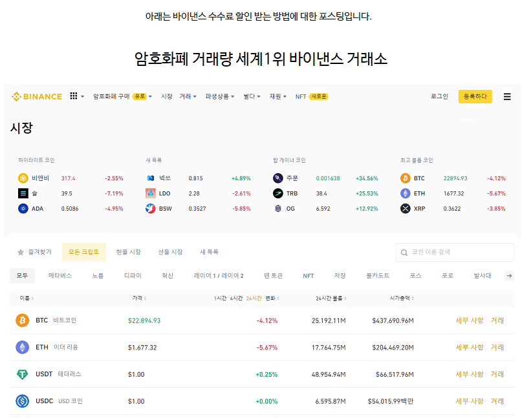Screen dimensions: 522x420
Task: Click the 즐겨찾기 favorites tab
Action: coord(35,252)
